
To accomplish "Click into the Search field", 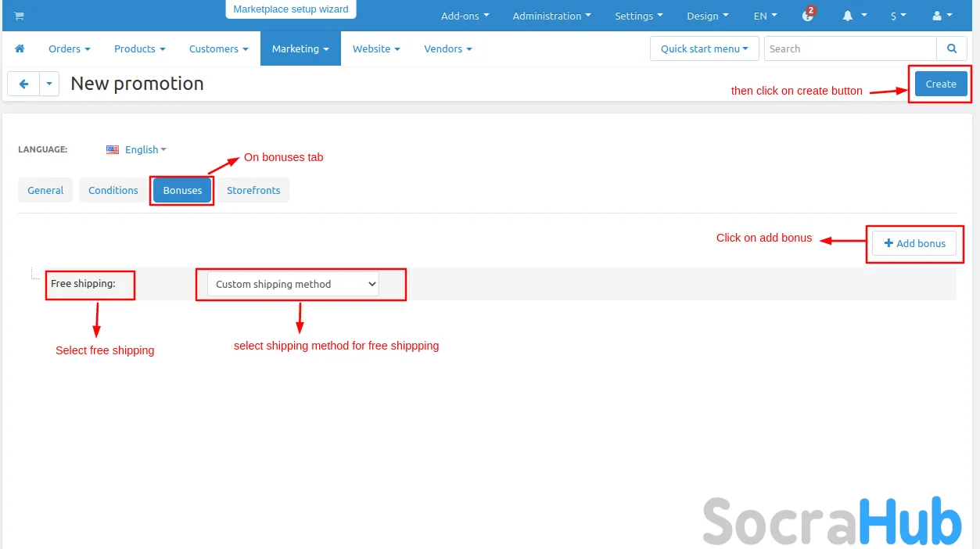I will pyautogui.click(x=850, y=48).
